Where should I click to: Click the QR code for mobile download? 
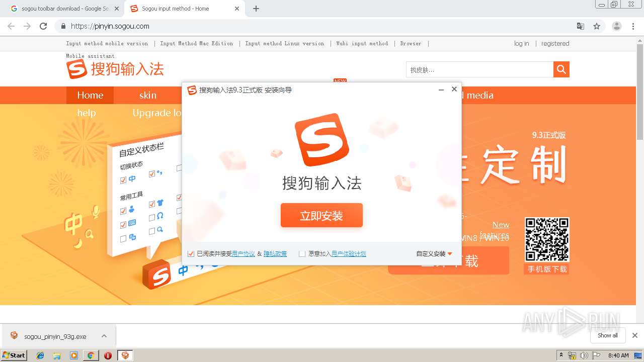(547, 239)
